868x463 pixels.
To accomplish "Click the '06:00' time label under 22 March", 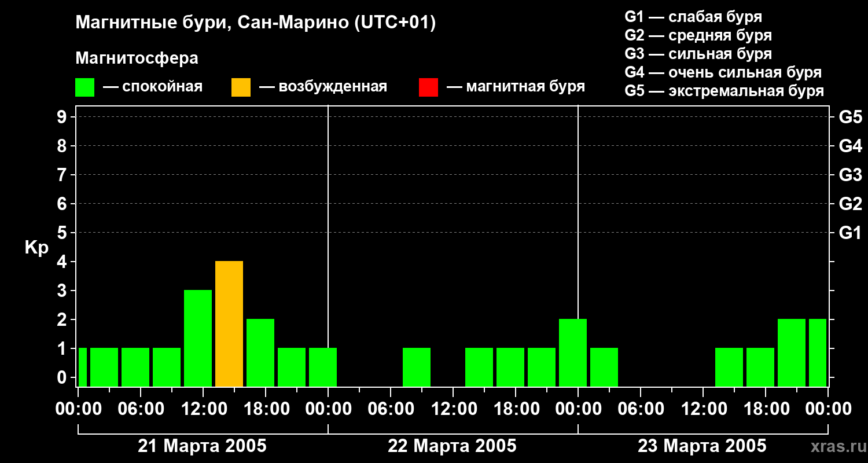I will point(391,409).
